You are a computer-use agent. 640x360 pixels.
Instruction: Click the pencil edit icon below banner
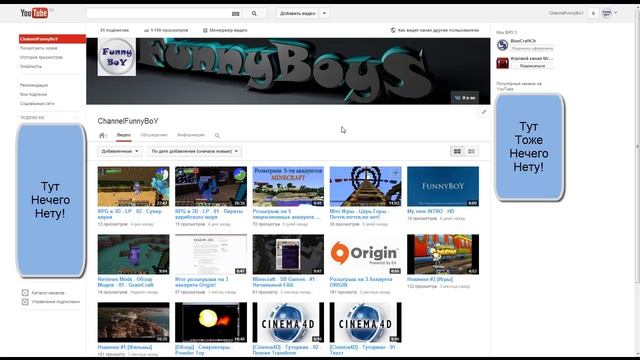click(x=484, y=112)
